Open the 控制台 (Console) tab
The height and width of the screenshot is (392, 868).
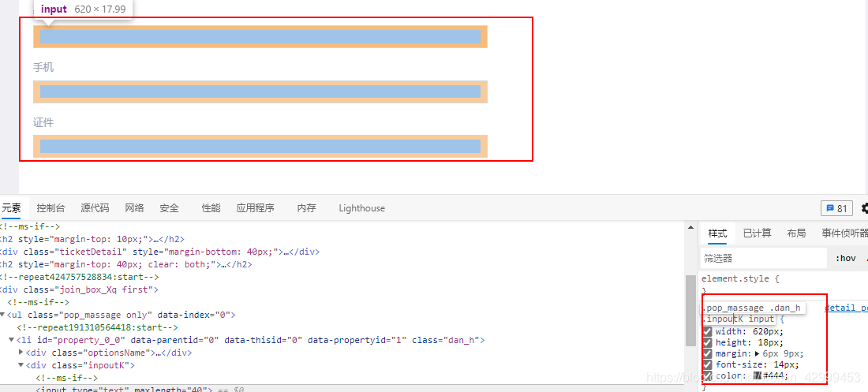[x=51, y=208]
